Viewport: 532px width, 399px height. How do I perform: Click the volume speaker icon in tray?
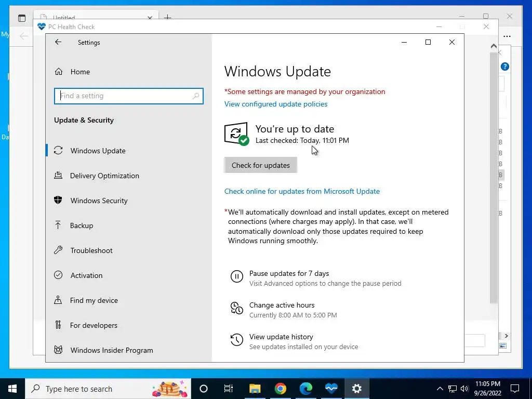point(464,389)
